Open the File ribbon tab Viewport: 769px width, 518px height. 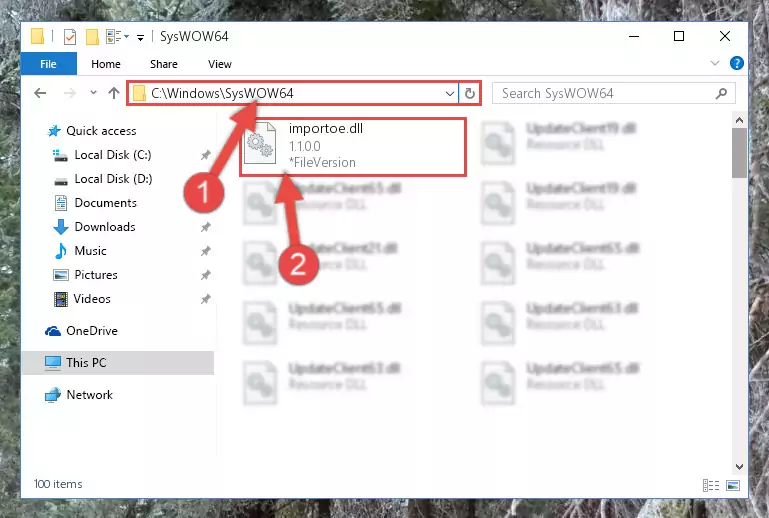pyautogui.click(x=49, y=64)
